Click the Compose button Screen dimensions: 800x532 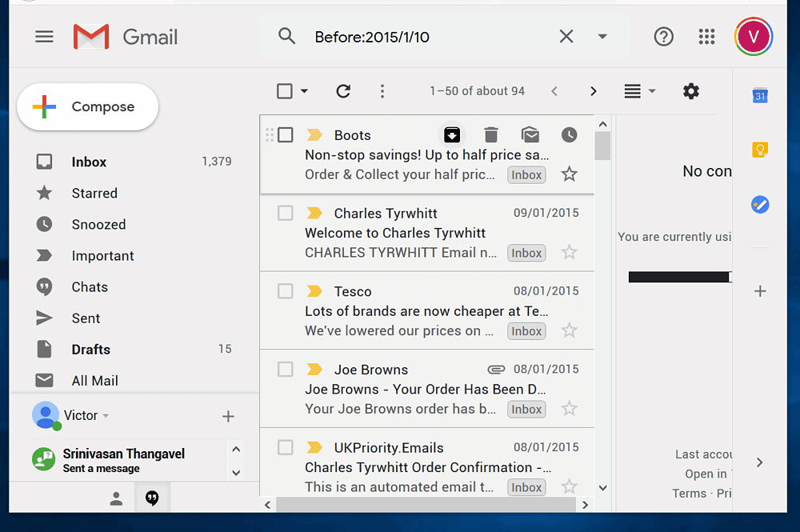[87, 106]
